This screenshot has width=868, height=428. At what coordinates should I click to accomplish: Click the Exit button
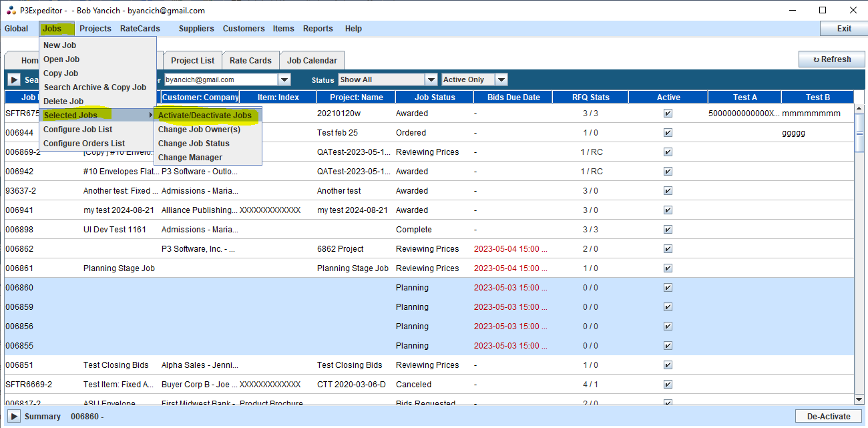844,29
